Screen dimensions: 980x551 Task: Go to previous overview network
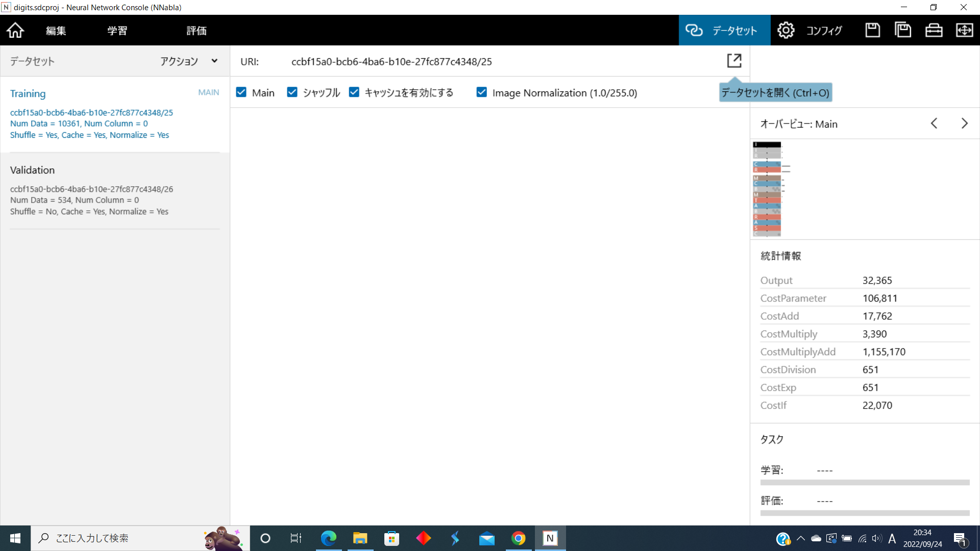[x=934, y=123]
